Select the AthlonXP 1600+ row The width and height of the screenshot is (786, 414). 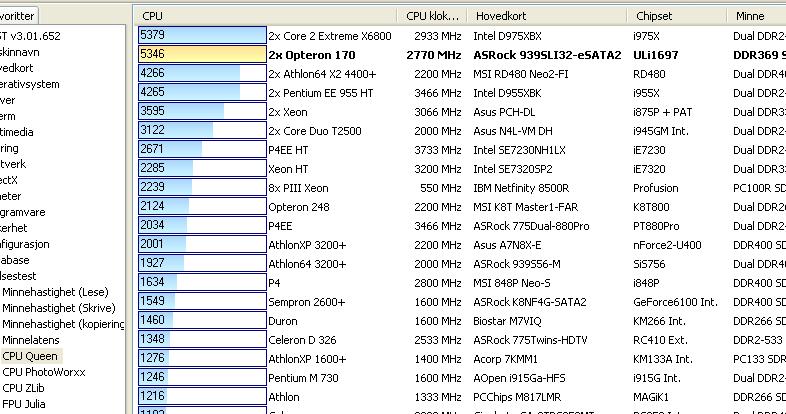tap(307, 359)
